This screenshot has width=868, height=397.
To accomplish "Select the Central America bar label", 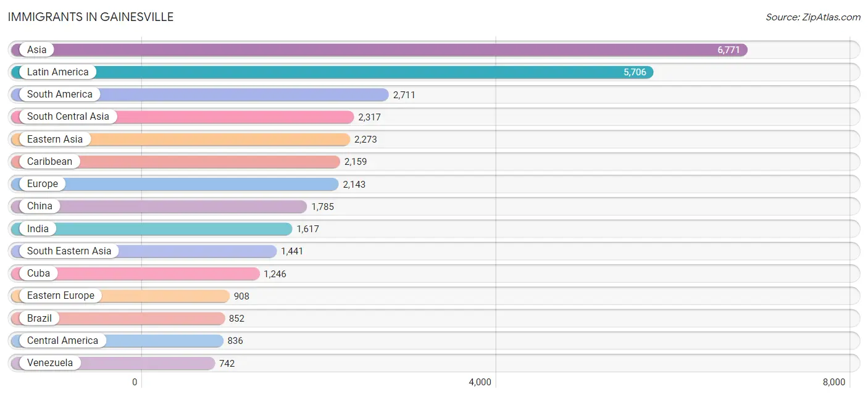I will 62,340.
